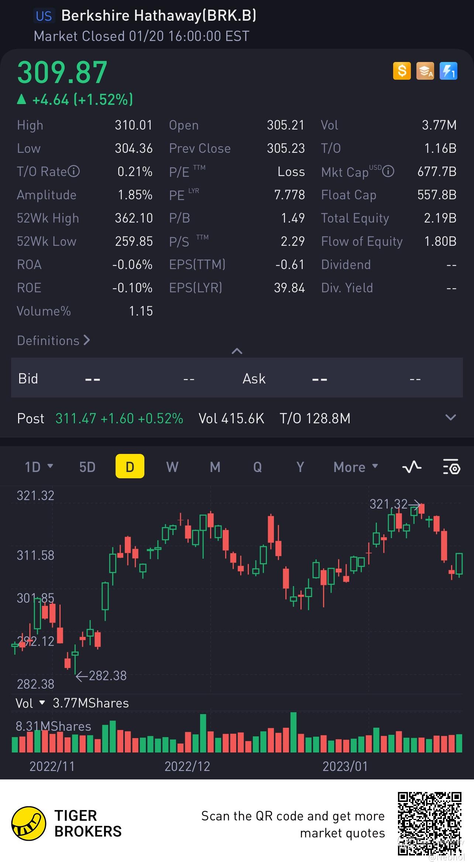The width and height of the screenshot is (474, 868).
Task: Open the More timeframes dropdown
Action: coord(355,467)
